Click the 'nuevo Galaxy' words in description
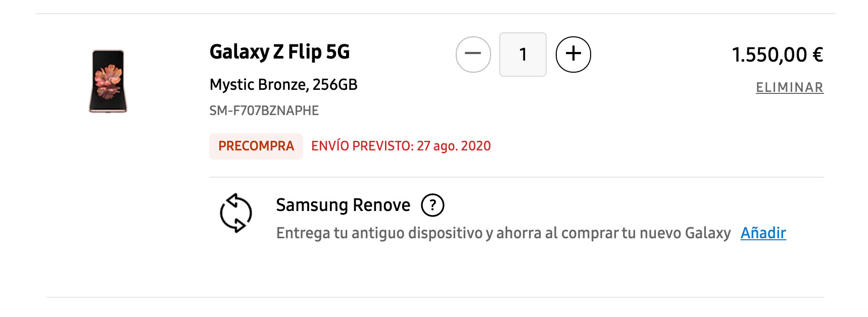Image resolution: width=868 pixels, height=317 pixels. pos(685,233)
